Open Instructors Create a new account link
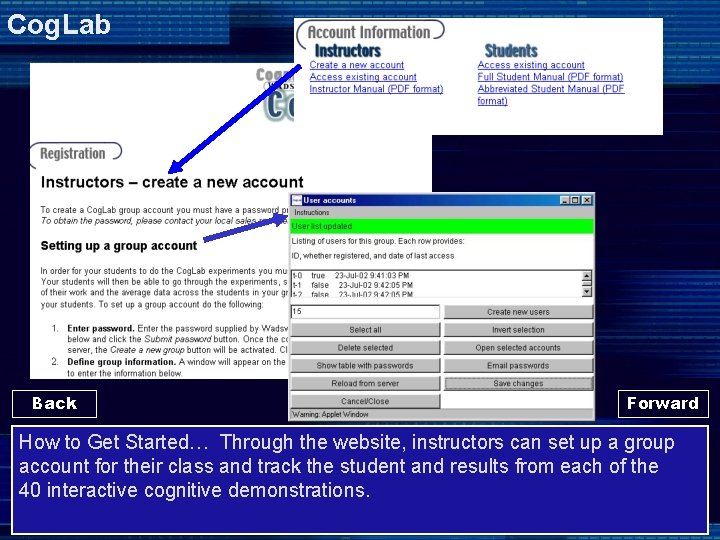The height and width of the screenshot is (540, 720). tap(356, 65)
